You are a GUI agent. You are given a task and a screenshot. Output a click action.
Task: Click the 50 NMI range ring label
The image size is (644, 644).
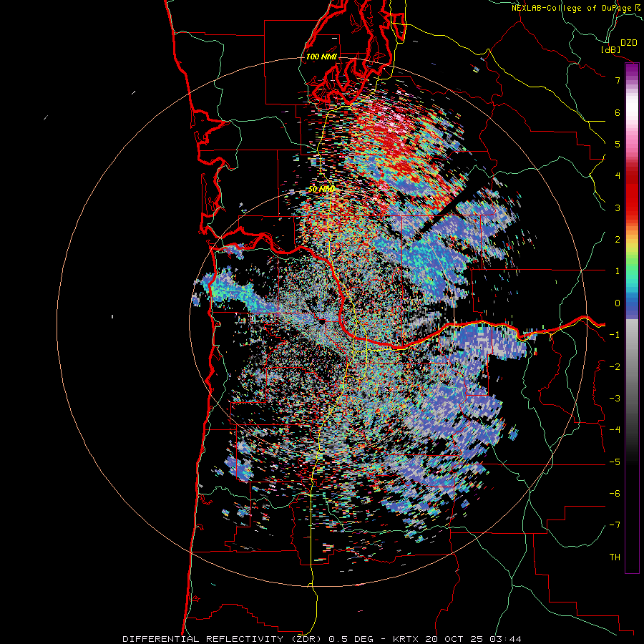321,189
